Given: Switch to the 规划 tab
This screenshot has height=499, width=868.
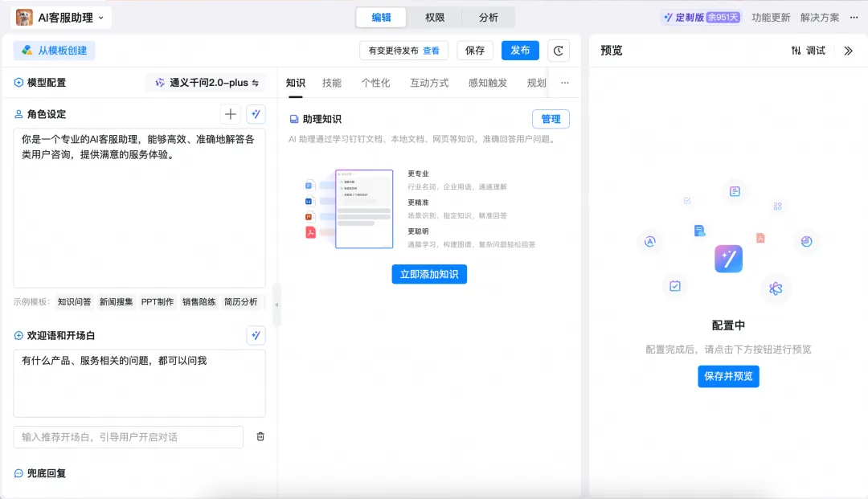Looking at the screenshot, I should point(536,83).
